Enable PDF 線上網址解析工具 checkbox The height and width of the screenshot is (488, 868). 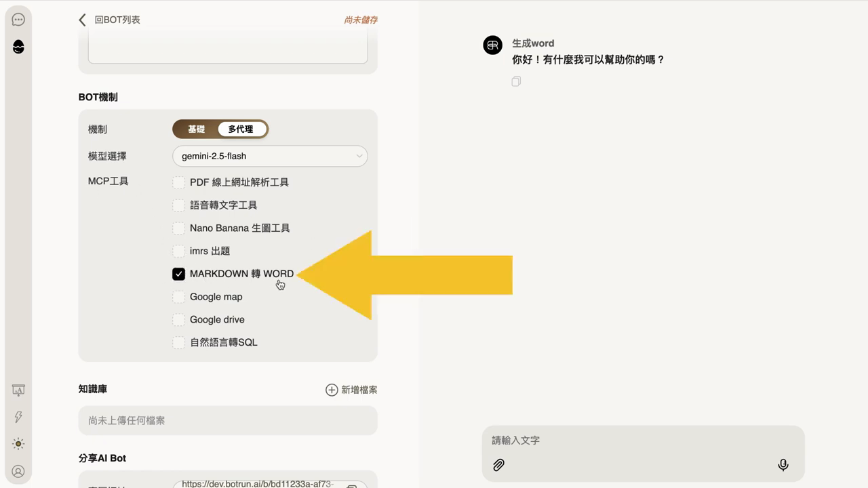[x=178, y=182]
